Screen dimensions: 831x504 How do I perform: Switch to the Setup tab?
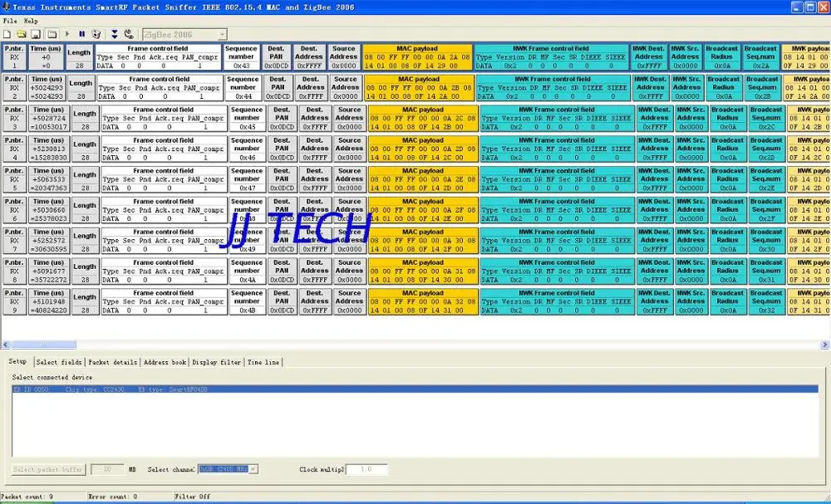click(x=17, y=361)
